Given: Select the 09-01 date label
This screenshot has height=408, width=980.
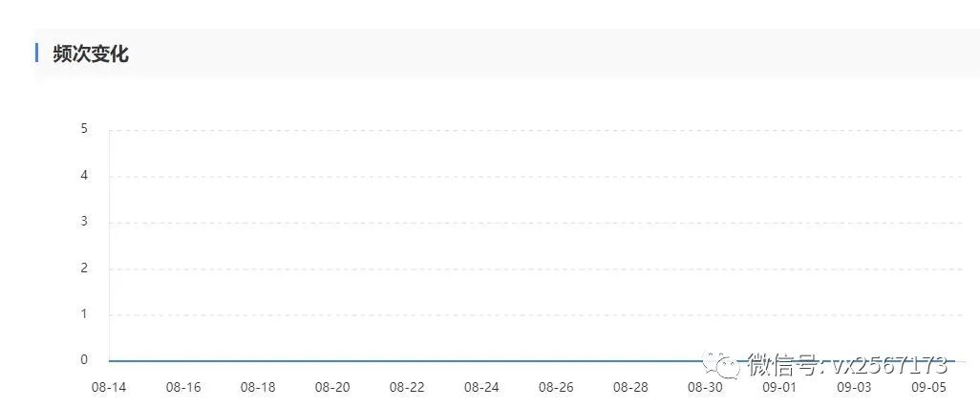Looking at the screenshot, I should pos(779,387).
